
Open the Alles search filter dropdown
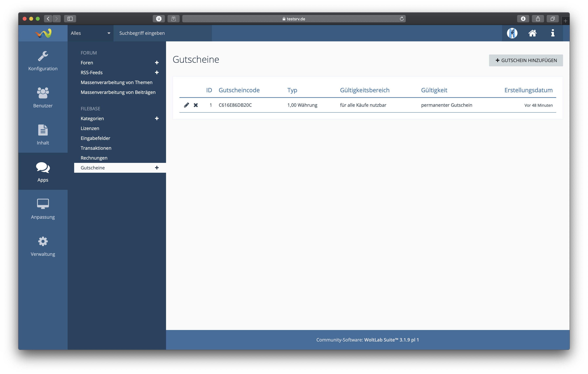[90, 33]
